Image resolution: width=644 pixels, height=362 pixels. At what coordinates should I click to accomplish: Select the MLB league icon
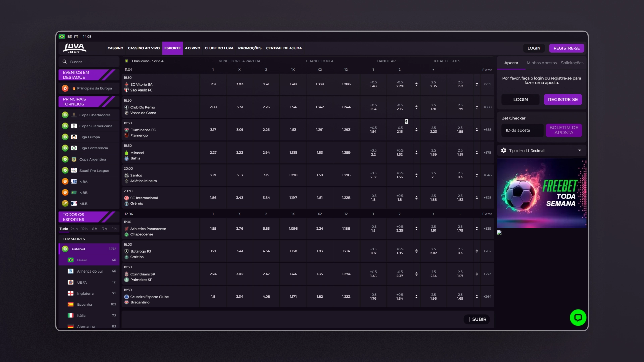point(74,203)
